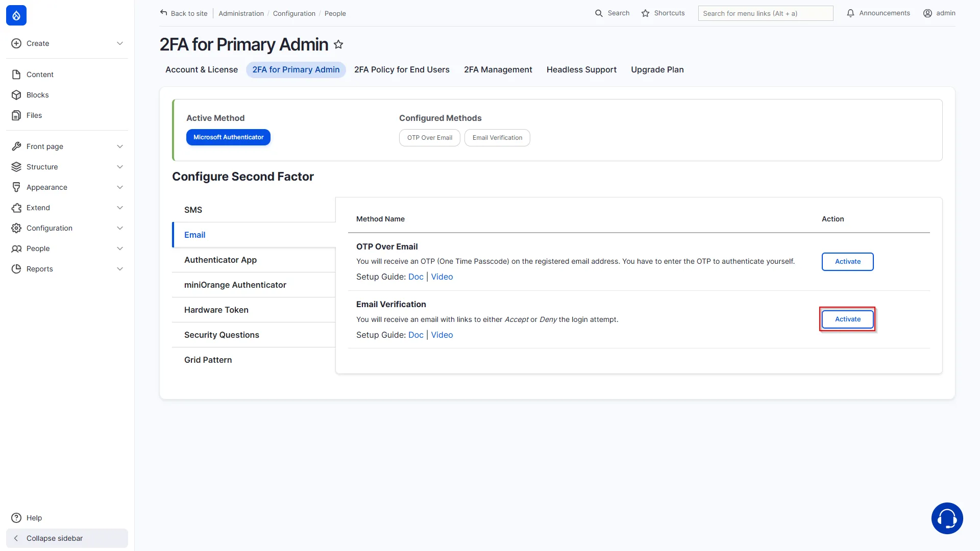Select Authenticator App method category
Image resolution: width=980 pixels, height=551 pixels.
tap(254, 260)
